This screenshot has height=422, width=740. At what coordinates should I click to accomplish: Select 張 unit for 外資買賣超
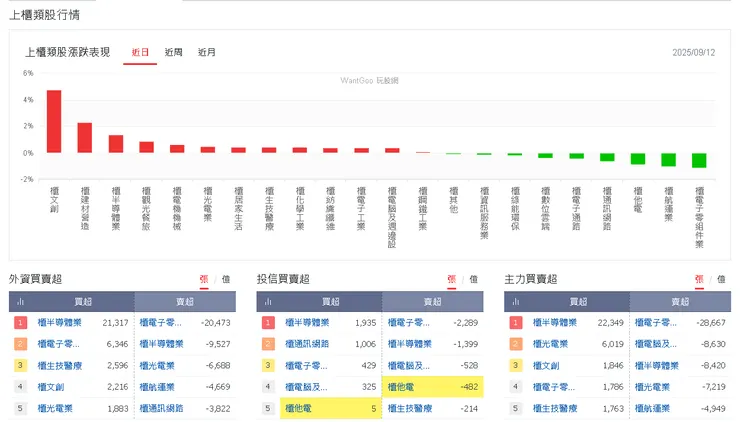point(204,279)
